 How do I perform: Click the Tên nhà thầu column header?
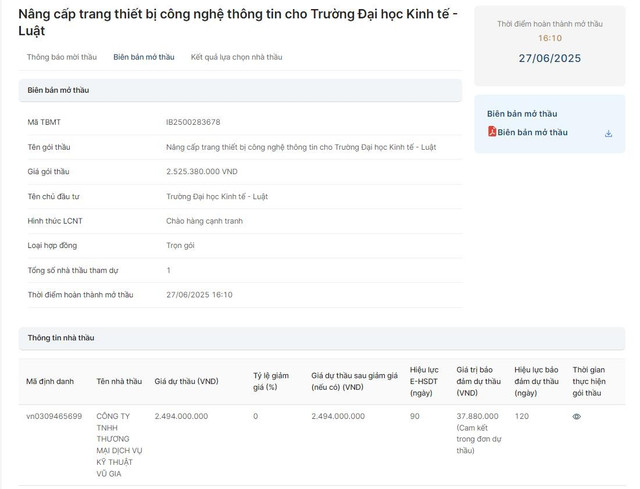coord(119,381)
